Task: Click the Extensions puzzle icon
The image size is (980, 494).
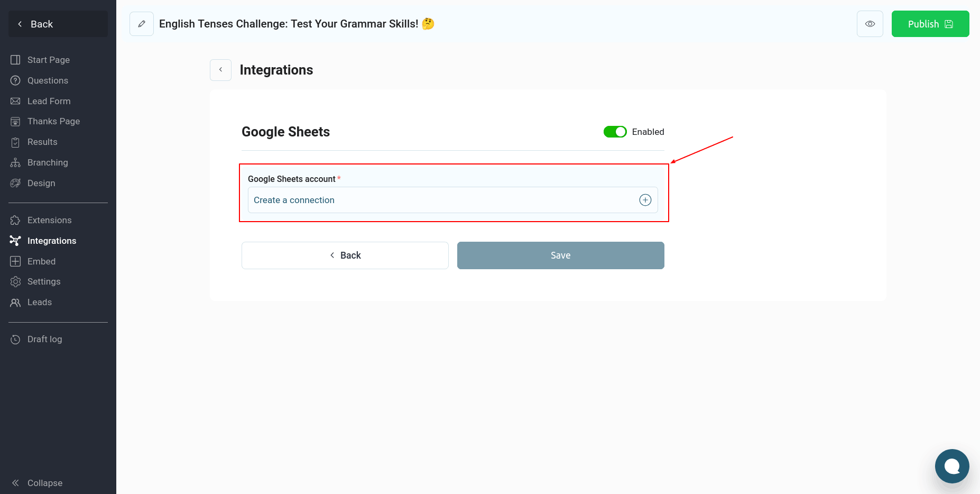Action: (x=15, y=220)
